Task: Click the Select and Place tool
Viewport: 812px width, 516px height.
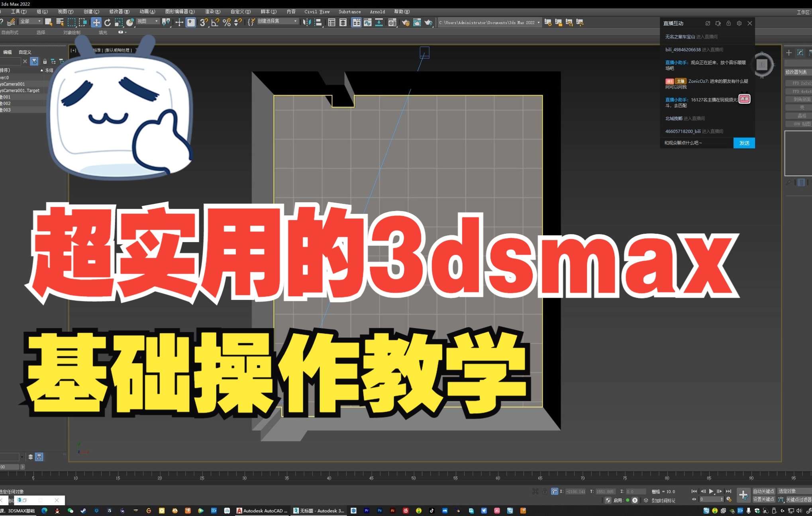Action: [130, 22]
